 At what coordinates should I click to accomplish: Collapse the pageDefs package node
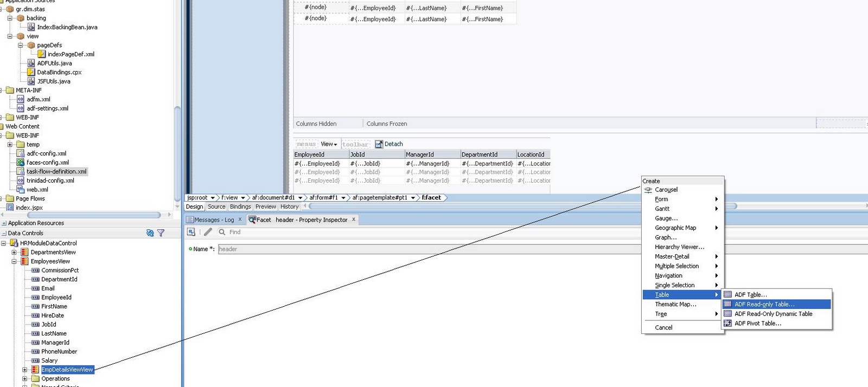pos(20,45)
